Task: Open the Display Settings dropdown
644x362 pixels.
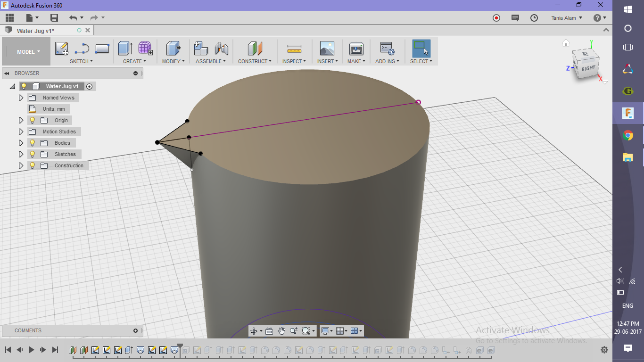Action: coord(327,331)
